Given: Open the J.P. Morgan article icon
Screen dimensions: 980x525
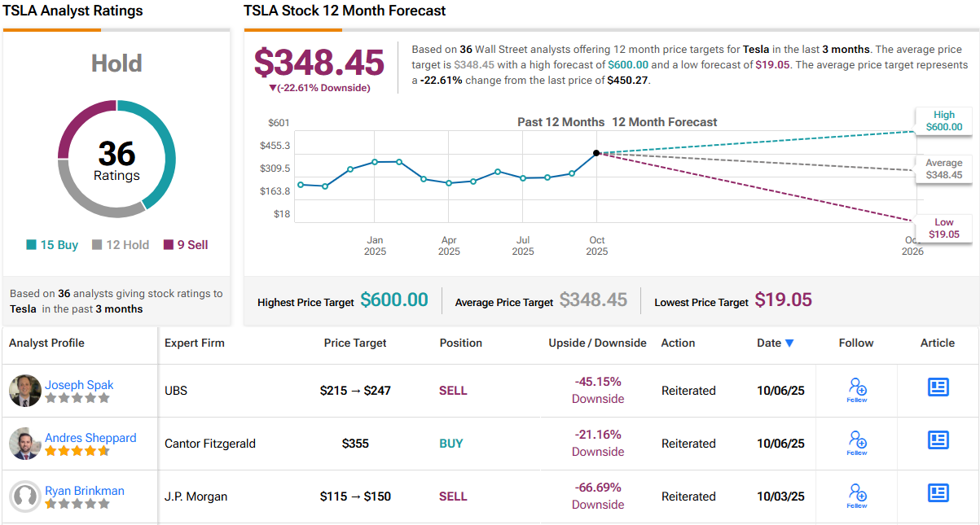Looking at the screenshot, I should [x=938, y=493].
